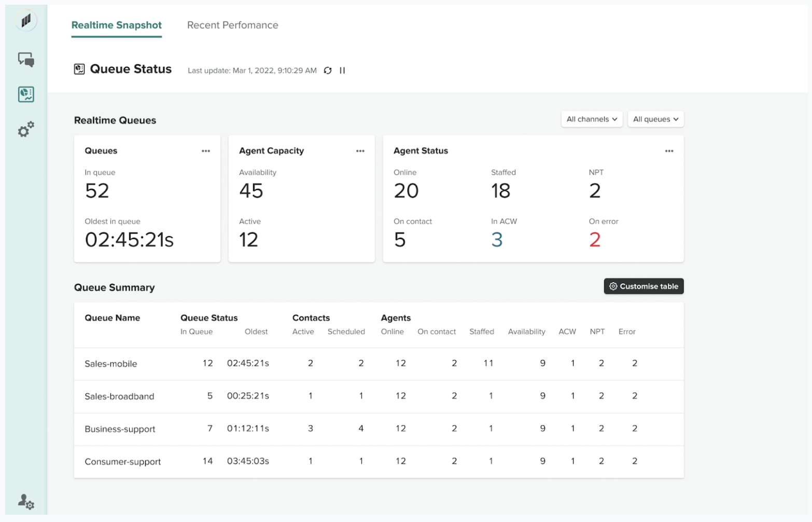812x522 pixels.
Task: Click the In Queue count 7 for Business-support
Action: [210, 429]
